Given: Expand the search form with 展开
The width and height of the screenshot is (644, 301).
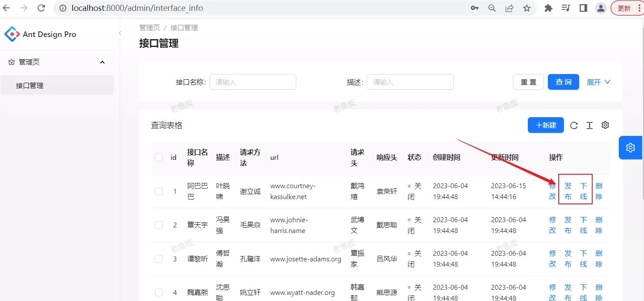Looking at the screenshot, I should coord(599,82).
